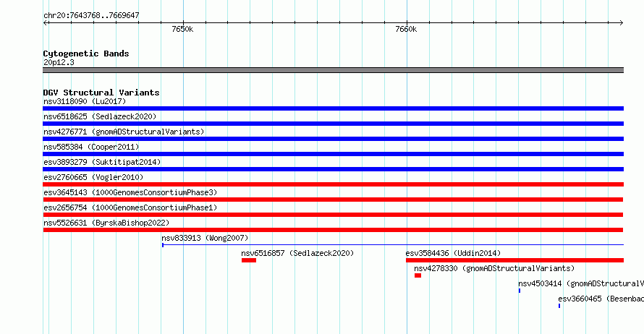The image size is (644, 334).
Task: Select the red bar under esv2760665
Action: [x=333, y=184]
